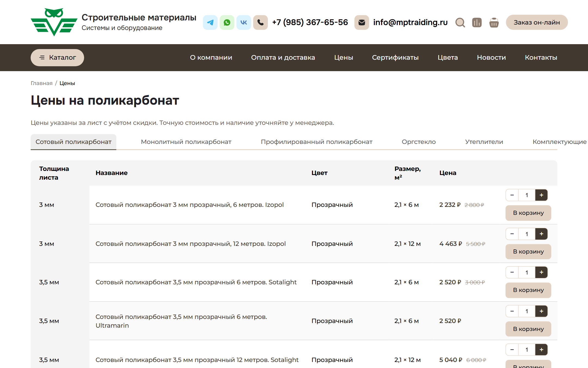Open the Telegram contact icon
The image size is (588, 368).
pyautogui.click(x=210, y=22)
